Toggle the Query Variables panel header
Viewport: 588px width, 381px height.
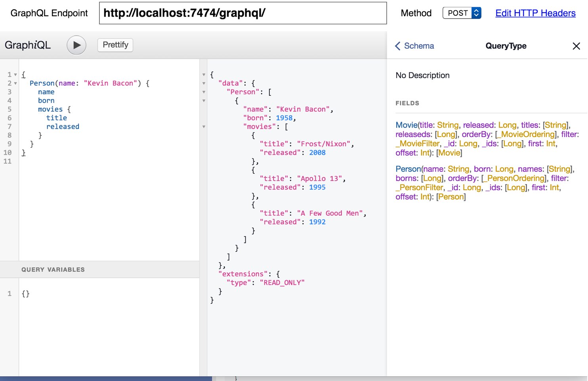point(99,269)
